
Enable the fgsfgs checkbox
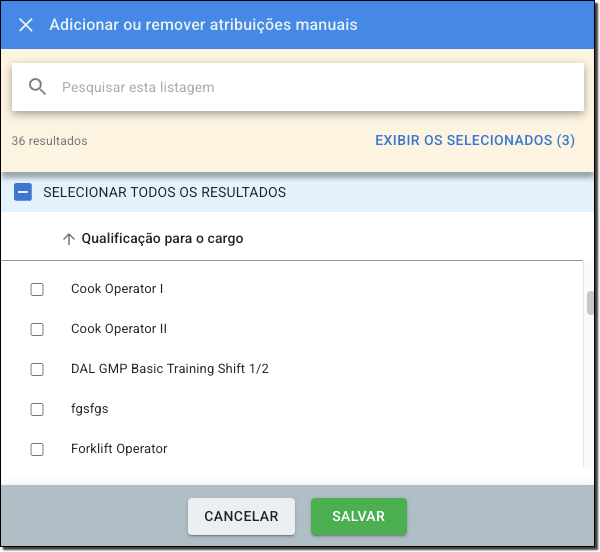[37, 409]
